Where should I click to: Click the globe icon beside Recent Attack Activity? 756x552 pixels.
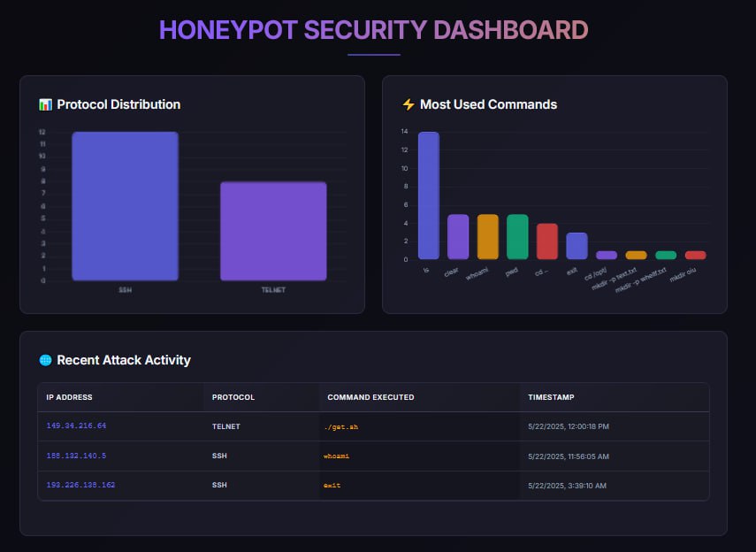coord(46,360)
